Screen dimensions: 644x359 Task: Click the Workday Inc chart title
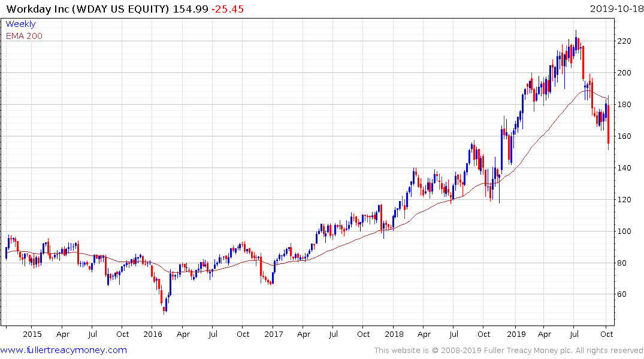point(87,9)
